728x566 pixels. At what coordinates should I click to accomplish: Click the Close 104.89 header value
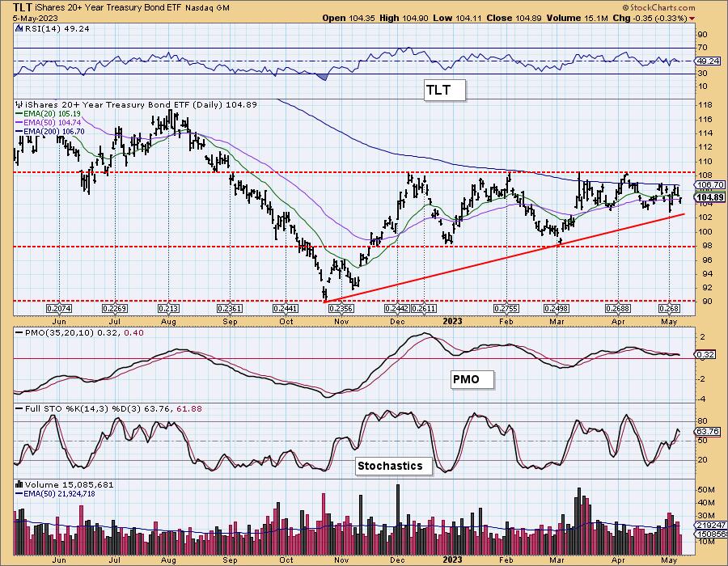point(514,18)
